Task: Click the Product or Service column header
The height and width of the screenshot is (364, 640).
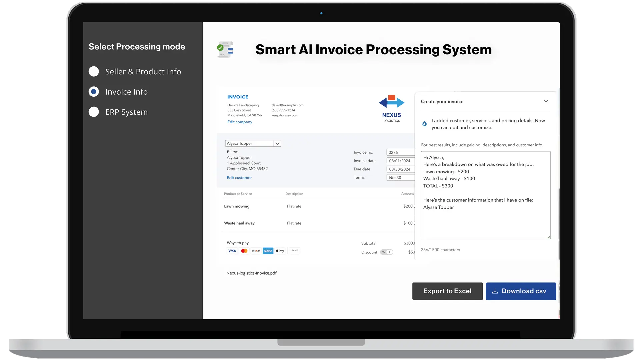Action: 238,194
